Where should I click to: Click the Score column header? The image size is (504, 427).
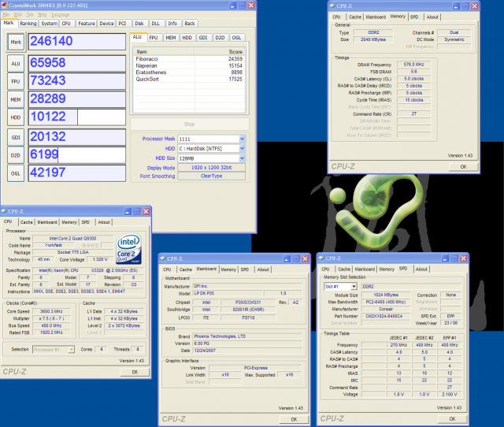click(x=220, y=52)
